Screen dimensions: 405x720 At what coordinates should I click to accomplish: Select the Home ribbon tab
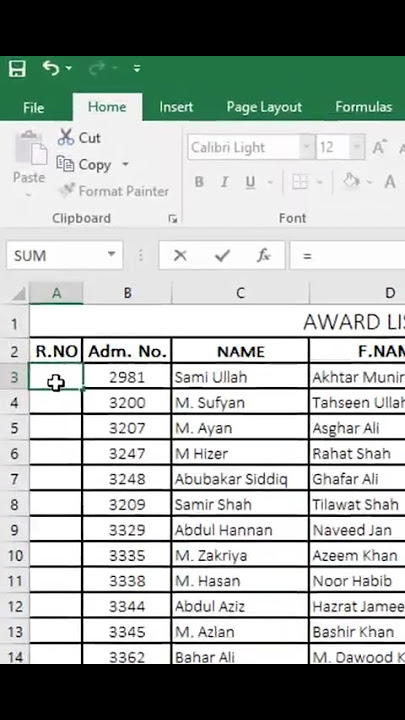click(107, 107)
